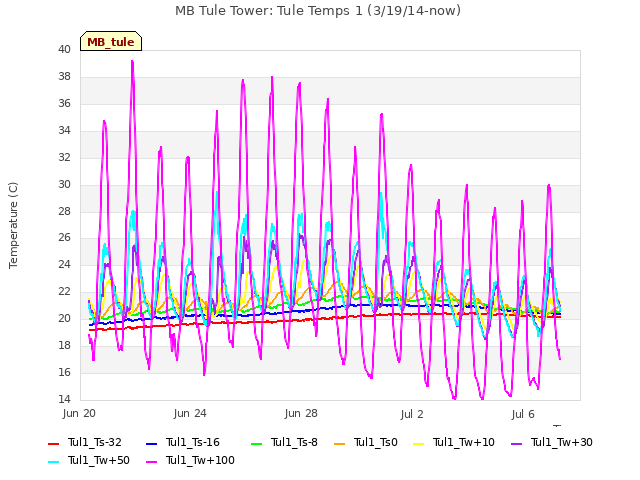Select the Tul1_Tw+50 legend entry
The width and height of the screenshot is (640, 480).
89,460
